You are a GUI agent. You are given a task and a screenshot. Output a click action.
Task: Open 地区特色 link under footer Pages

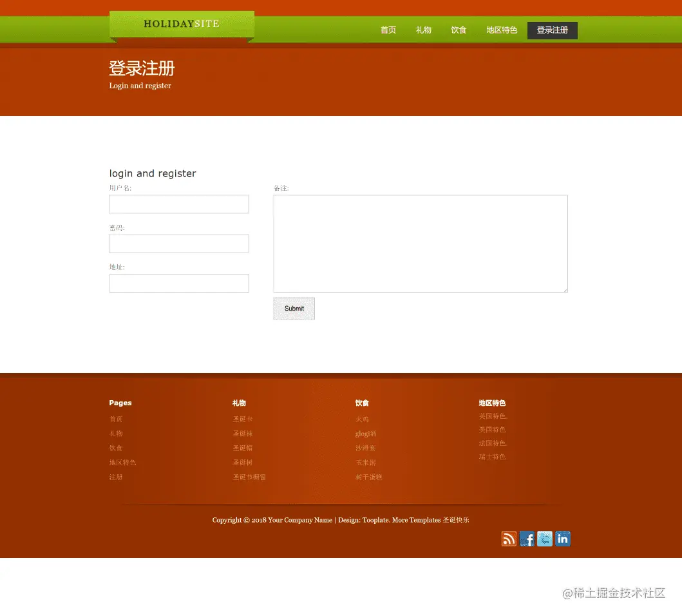pyautogui.click(x=122, y=463)
